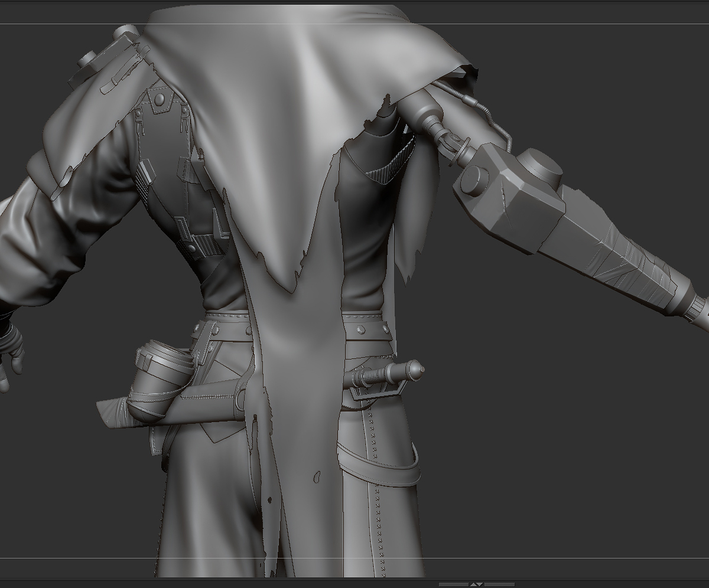Image resolution: width=709 pixels, height=588 pixels.
Task: Expand the bottom tray divider up arrow
Action: 473,584
